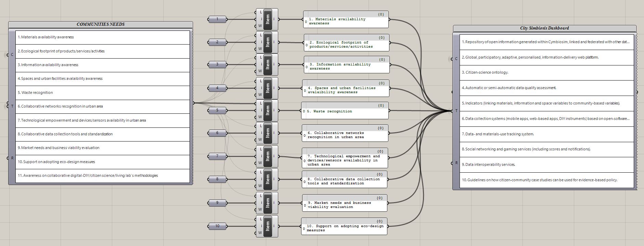The image size is (644, 246).
Task: Select the List Item component fed by slider 5
Action: click(267, 110)
